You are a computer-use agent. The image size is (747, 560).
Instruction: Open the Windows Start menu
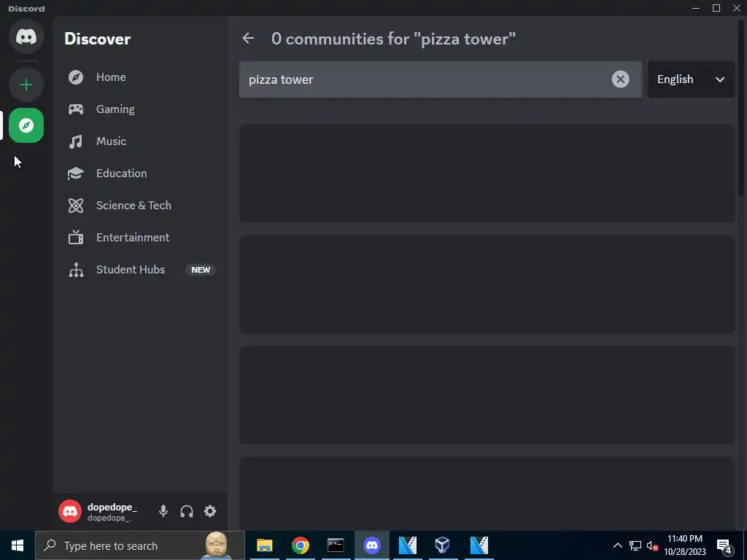point(18,545)
